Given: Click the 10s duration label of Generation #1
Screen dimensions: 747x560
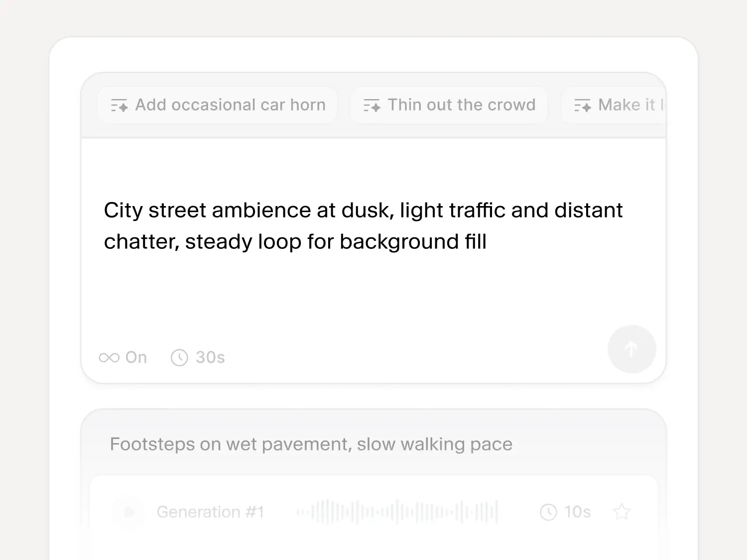Looking at the screenshot, I should pyautogui.click(x=577, y=512).
